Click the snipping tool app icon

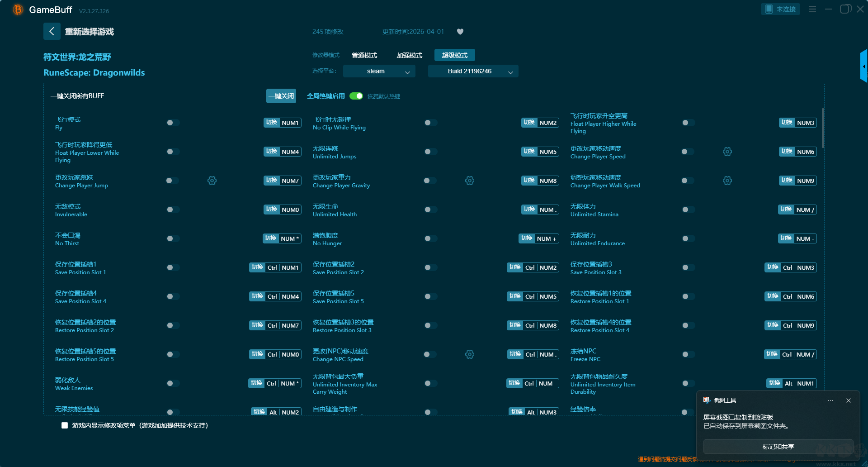[x=707, y=400]
